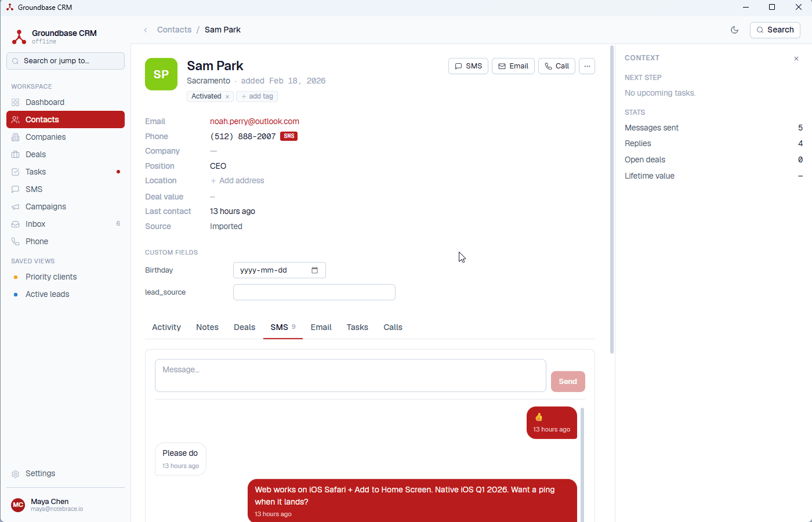Click the 'Lifetime value' stat row
The width and height of the screenshot is (812, 522).
point(713,176)
